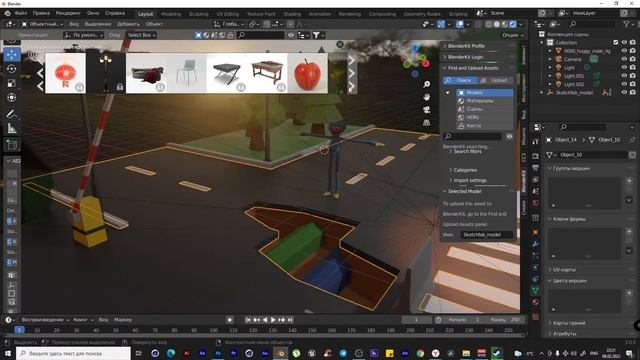This screenshot has height=360, width=640.
Task: Select the Move tool in the left toolbar
Action: tap(12, 54)
